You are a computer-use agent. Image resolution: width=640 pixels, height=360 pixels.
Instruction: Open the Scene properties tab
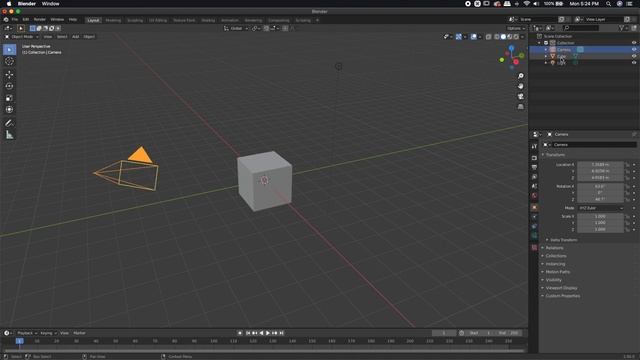pyautogui.click(x=534, y=186)
